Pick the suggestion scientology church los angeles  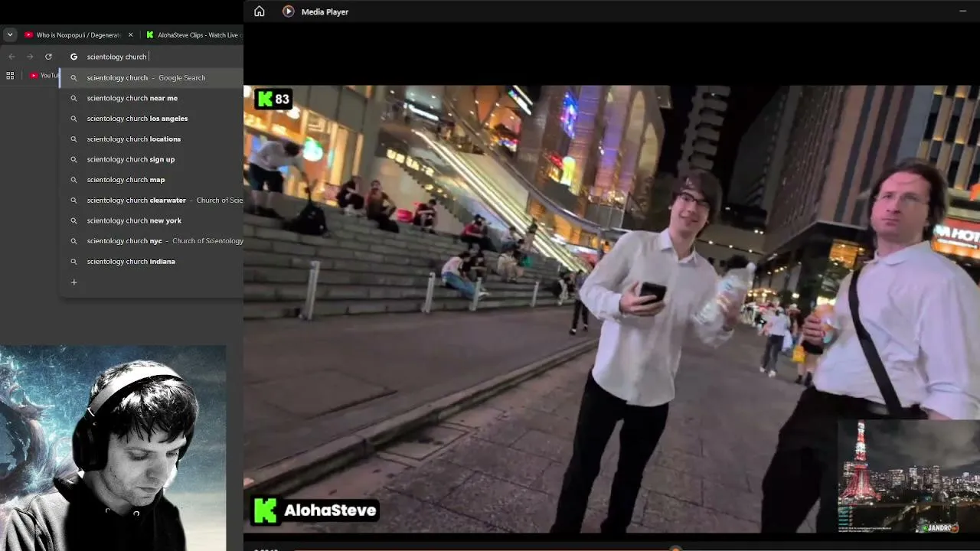pyautogui.click(x=152, y=119)
